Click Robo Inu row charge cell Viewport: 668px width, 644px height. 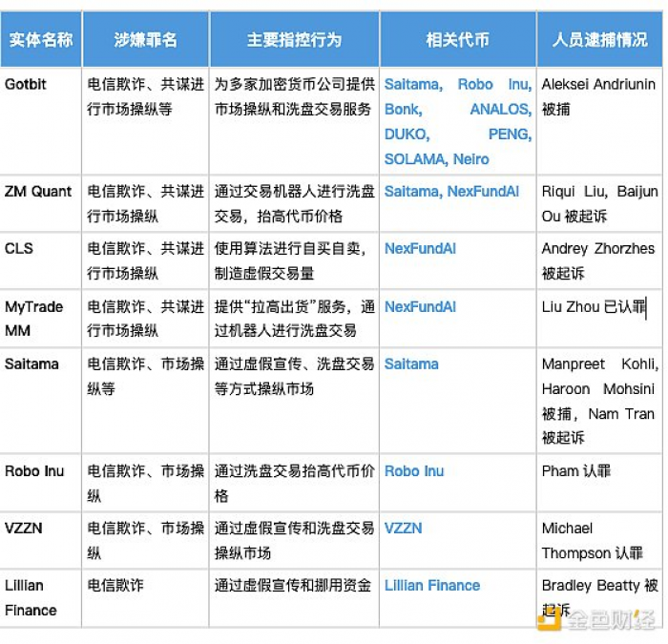(x=145, y=483)
